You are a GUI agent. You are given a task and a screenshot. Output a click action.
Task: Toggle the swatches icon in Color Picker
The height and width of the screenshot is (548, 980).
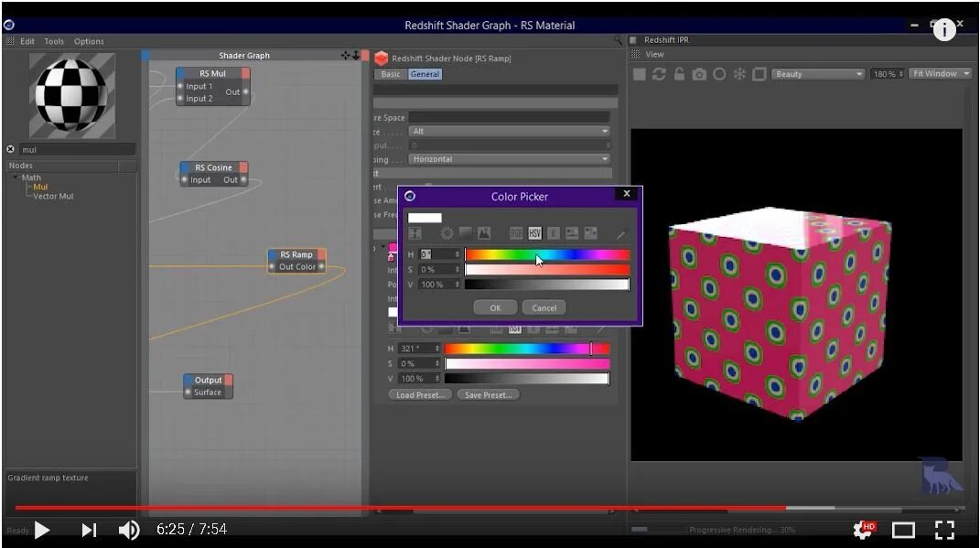[x=590, y=233]
